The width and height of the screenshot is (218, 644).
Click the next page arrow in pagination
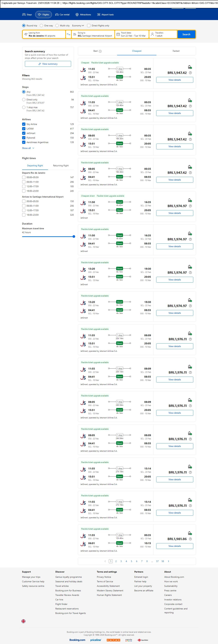click(x=168, y=561)
